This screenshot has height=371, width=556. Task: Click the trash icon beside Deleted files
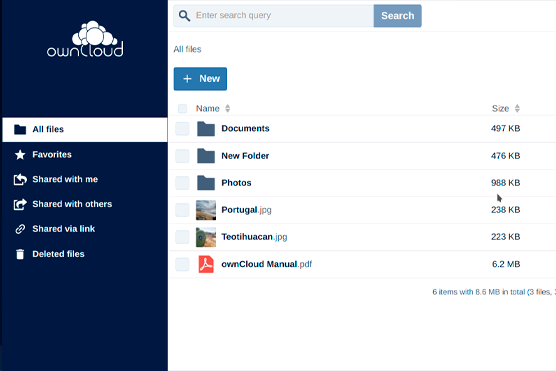pos(20,254)
